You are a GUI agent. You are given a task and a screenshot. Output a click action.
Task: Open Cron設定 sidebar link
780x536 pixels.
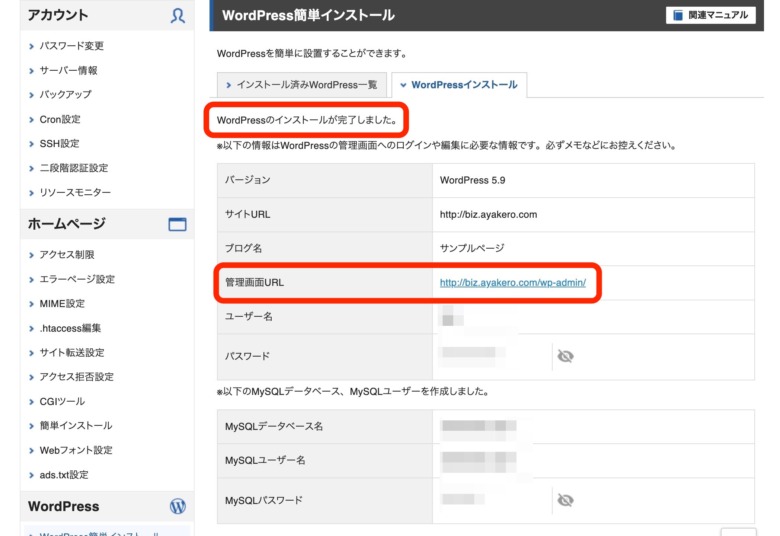(x=60, y=119)
